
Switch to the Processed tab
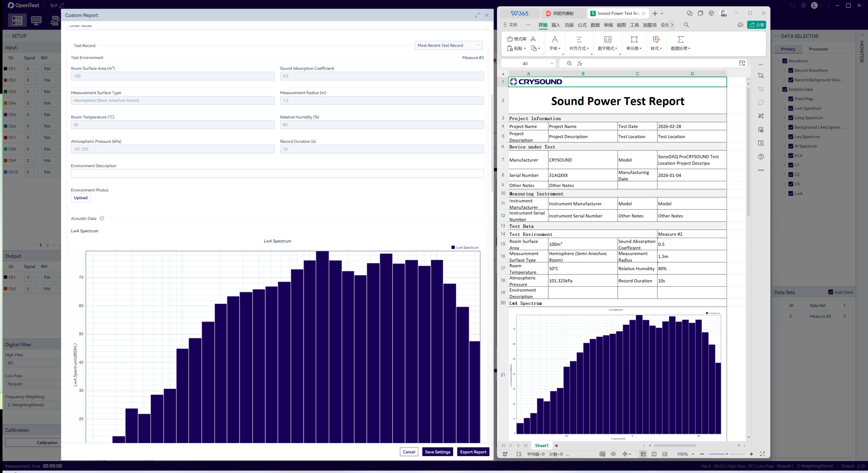(x=818, y=49)
